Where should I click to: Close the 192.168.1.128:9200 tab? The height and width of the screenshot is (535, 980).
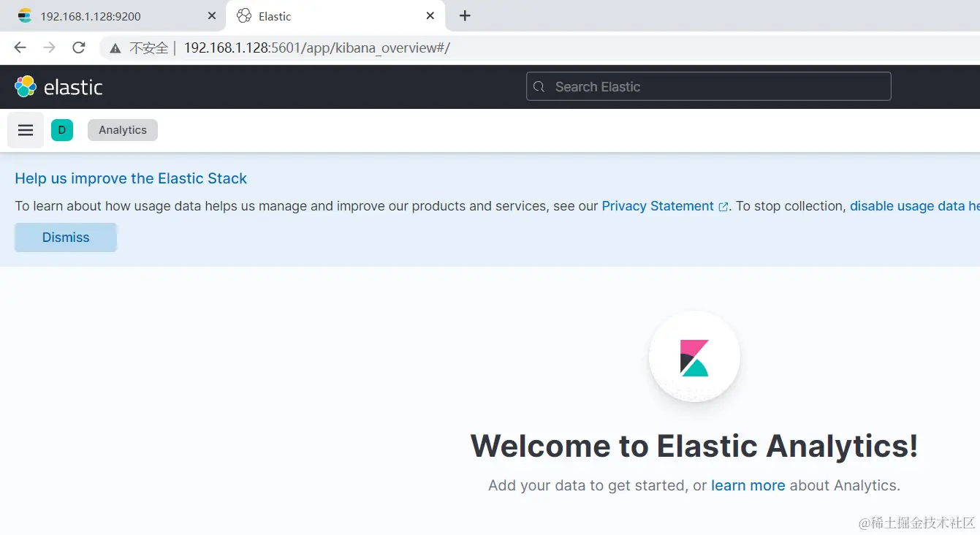212,15
